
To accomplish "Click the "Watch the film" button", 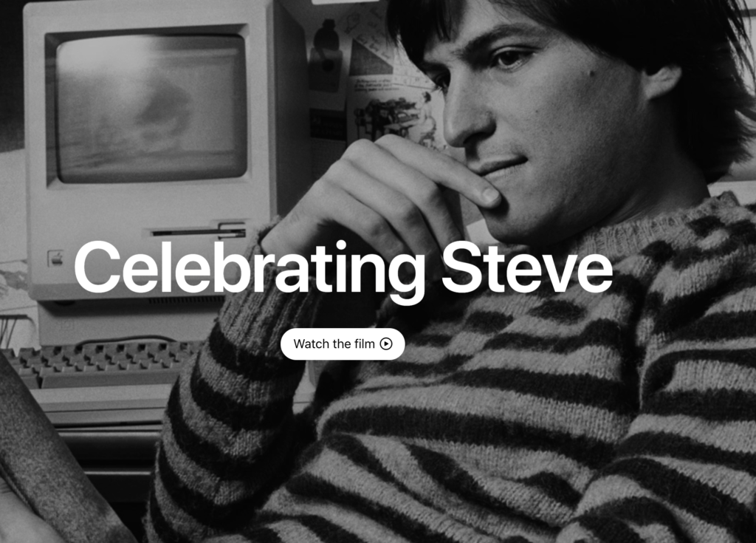I will click(343, 344).
